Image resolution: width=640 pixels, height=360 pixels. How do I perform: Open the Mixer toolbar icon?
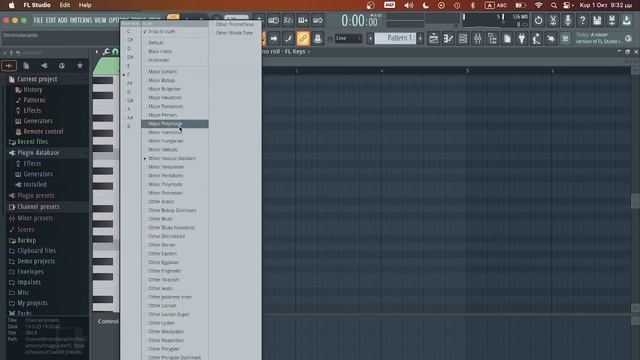(478, 39)
